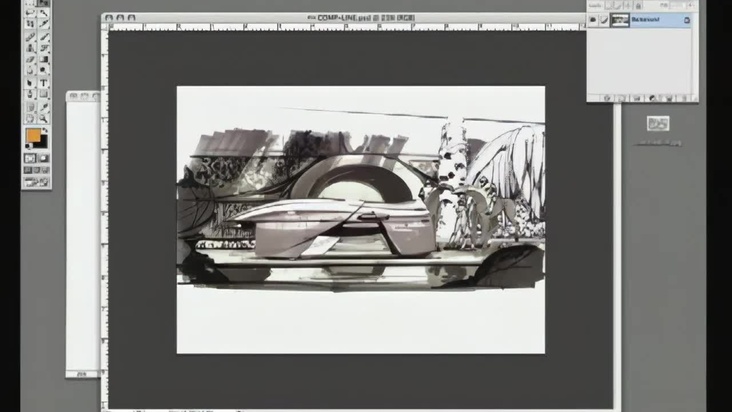The image size is (732, 412).
Task: Open the layer opacity dropdown
Action: click(x=688, y=7)
